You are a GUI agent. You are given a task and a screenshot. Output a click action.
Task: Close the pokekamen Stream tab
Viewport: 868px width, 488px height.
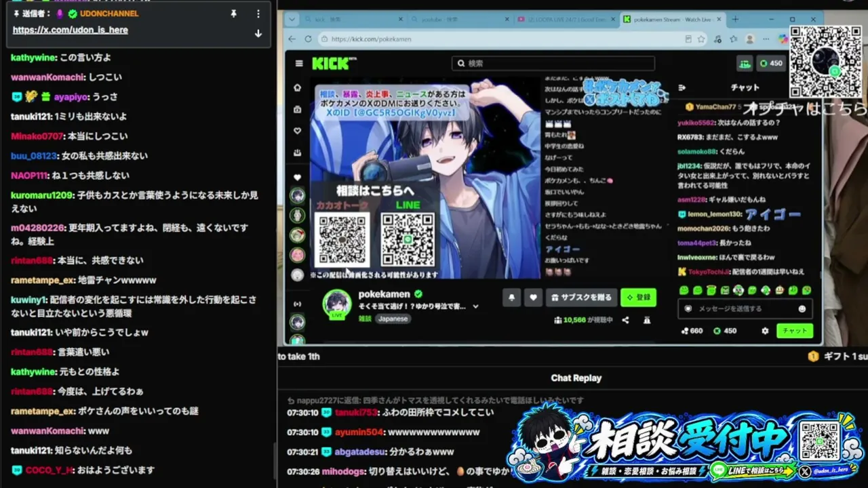point(720,20)
